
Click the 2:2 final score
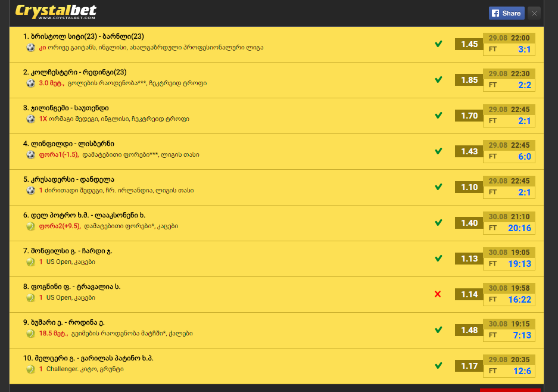(524, 85)
